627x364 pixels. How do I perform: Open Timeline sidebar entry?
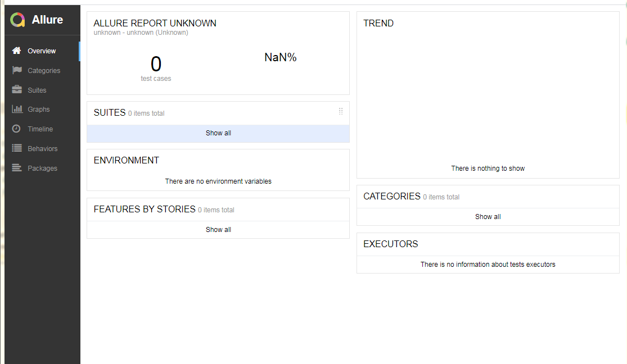coord(42,129)
